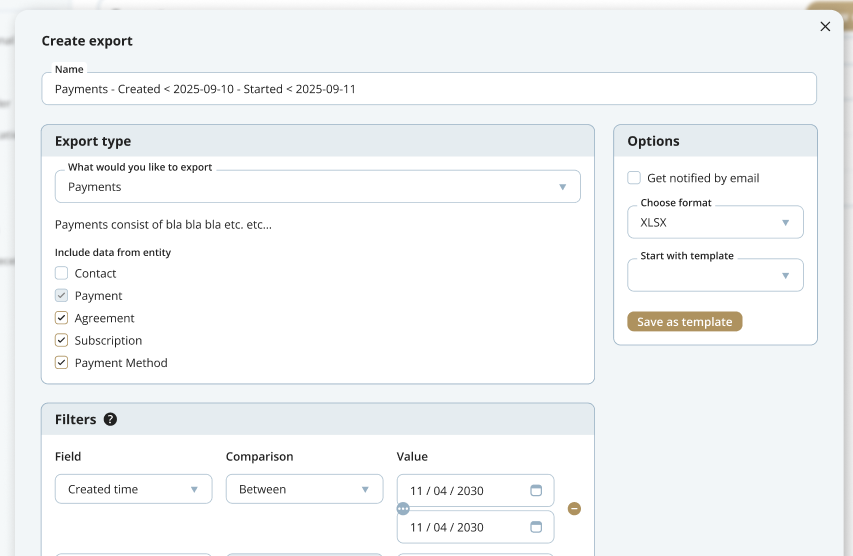This screenshot has width=853, height=556.
Task: Uncheck the Agreement entity checkbox
Action: coord(62,318)
